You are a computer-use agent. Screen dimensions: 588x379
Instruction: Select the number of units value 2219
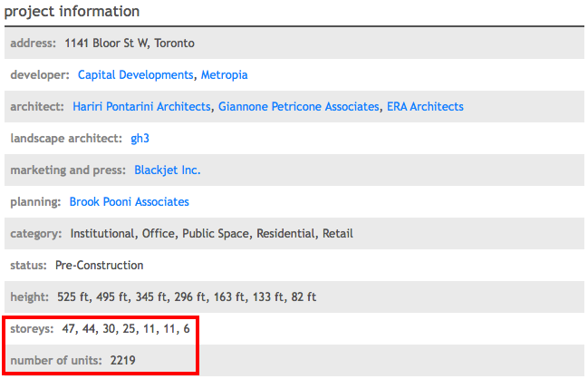(x=122, y=360)
